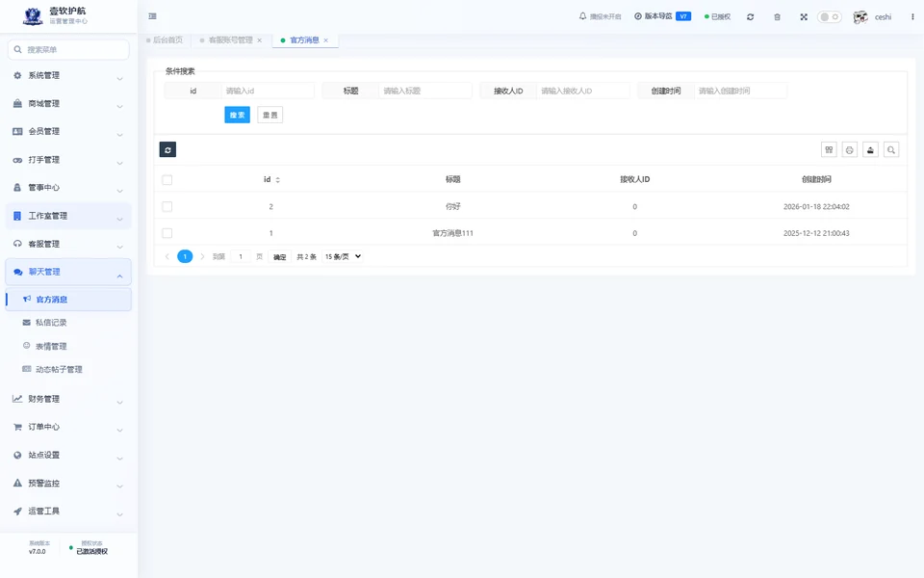Collapse the 聊天管理 menu

(x=68, y=272)
